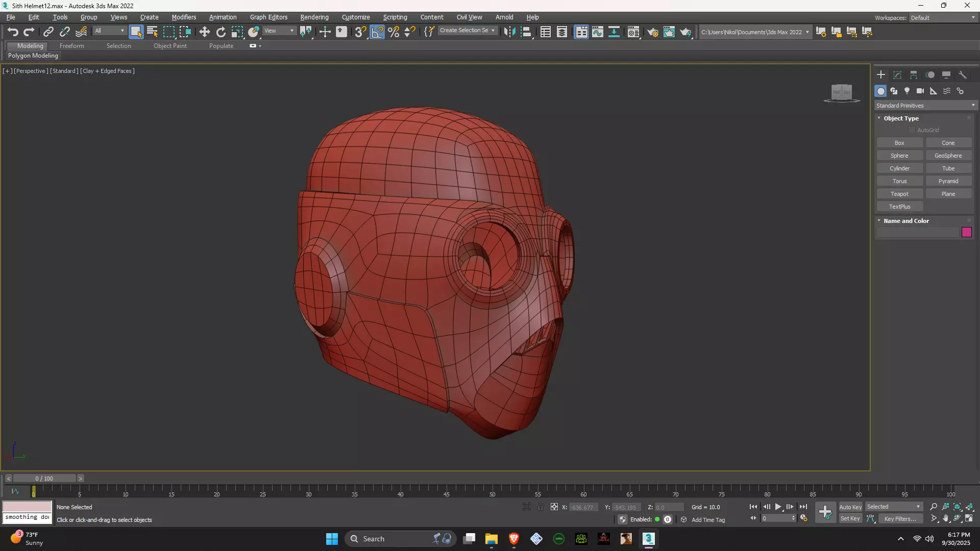The image size is (980, 551).
Task: Click the Align tool icon
Action: point(526,32)
